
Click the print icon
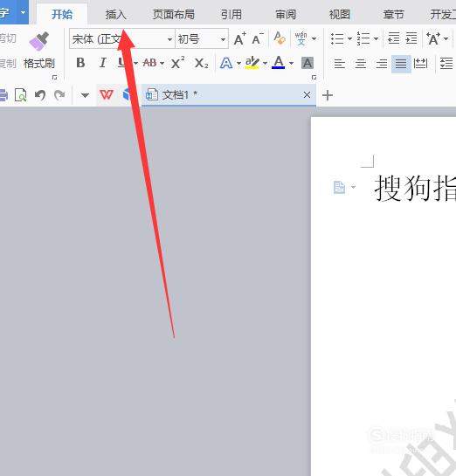point(3,95)
